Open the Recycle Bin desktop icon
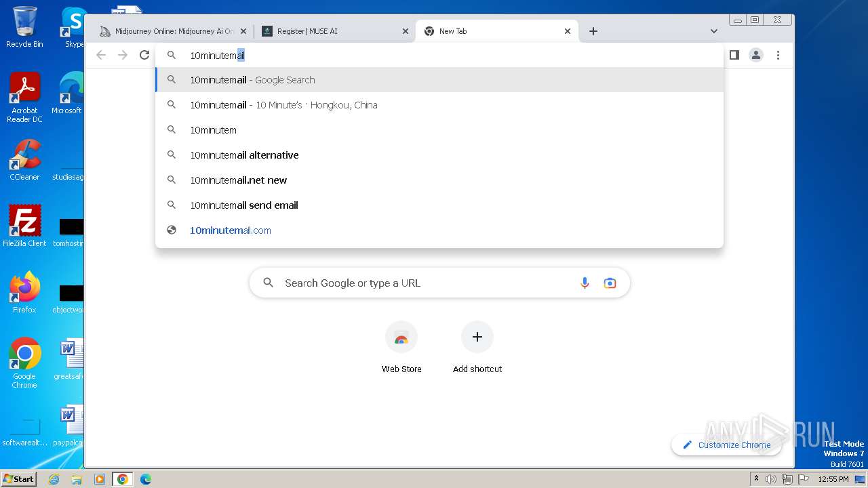The height and width of the screenshot is (488, 868). pyautogui.click(x=24, y=27)
